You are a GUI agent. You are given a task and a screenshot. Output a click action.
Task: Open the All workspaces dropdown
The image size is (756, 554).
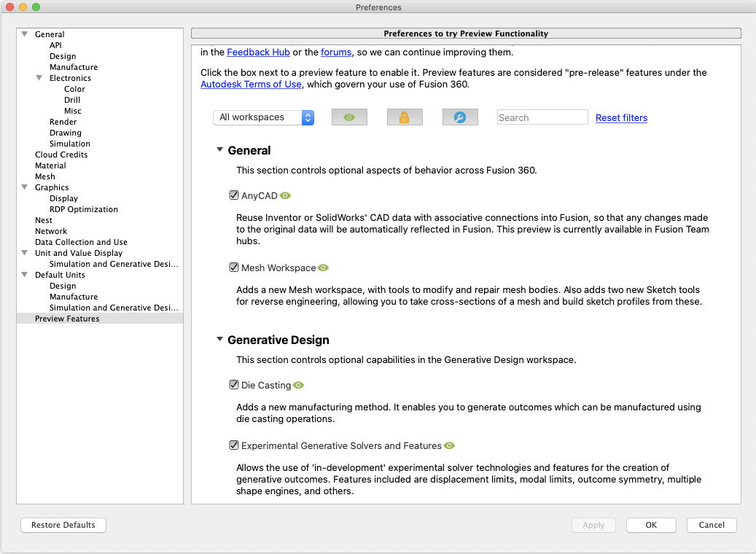[263, 117]
